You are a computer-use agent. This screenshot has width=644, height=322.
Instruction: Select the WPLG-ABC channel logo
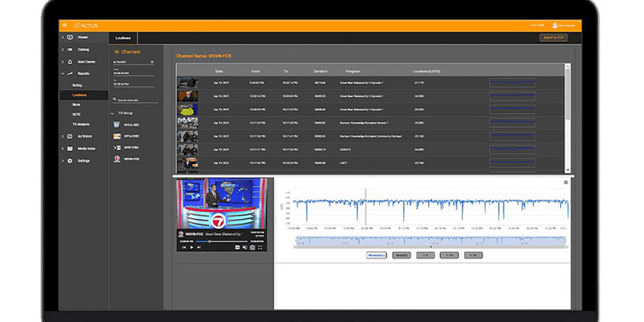[x=117, y=125]
